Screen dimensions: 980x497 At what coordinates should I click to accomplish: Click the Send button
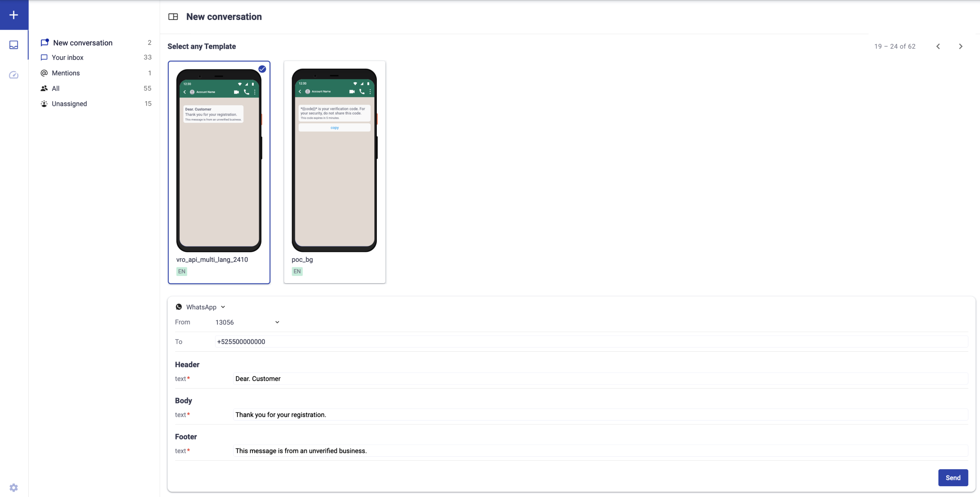click(x=953, y=477)
